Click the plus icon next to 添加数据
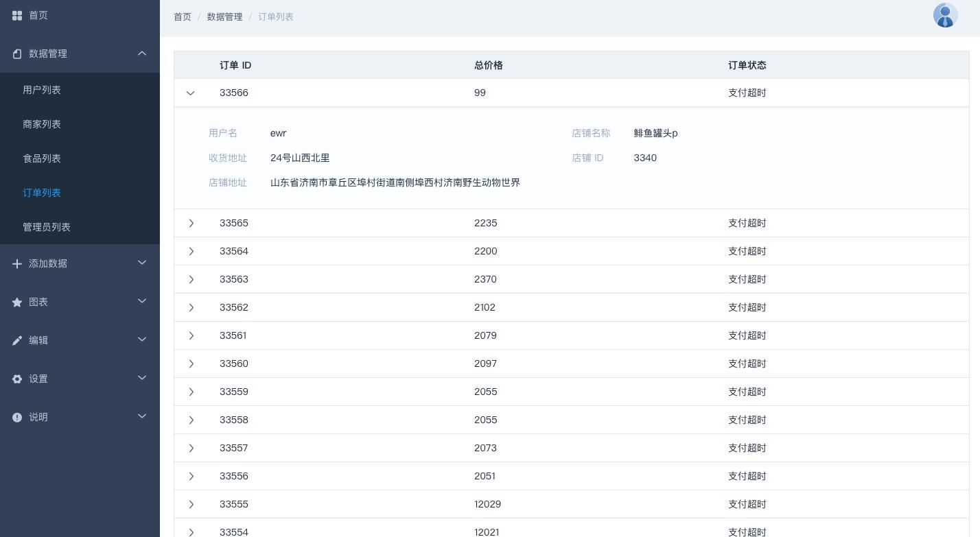Screen dimensions: 980x537 coord(17,263)
